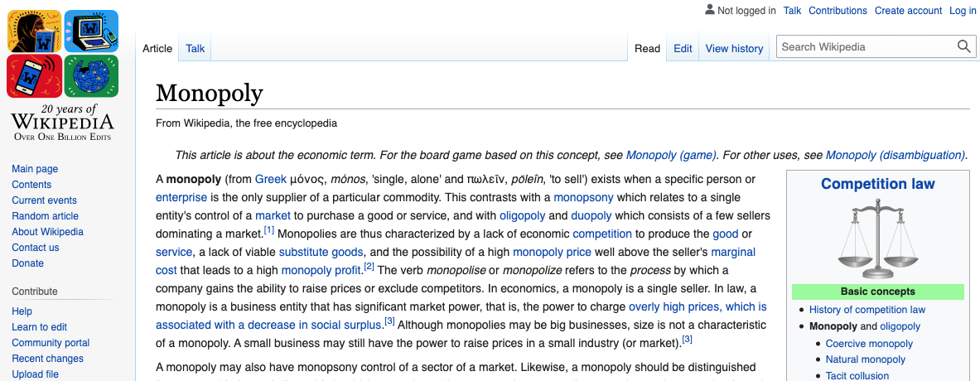980x381 pixels.
Task: Open History of competition law link
Action: 867,310
